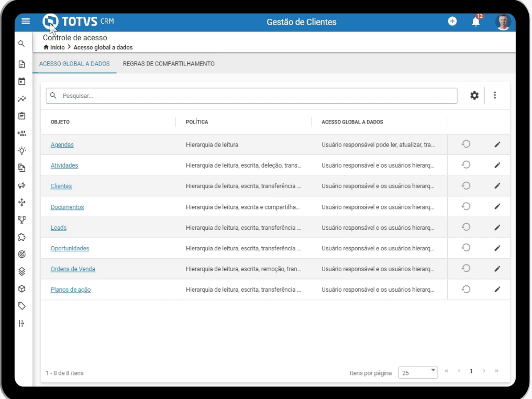Open the sidebar target goals icon
532x399 pixels.
tap(21, 254)
